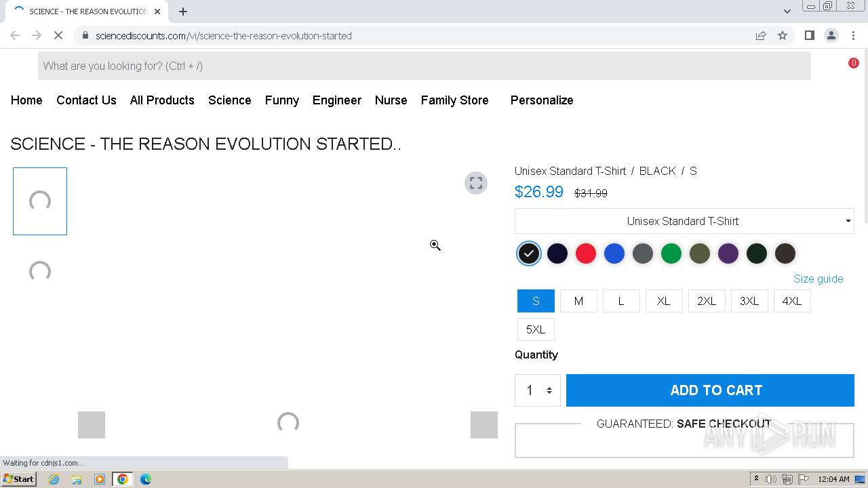Open Microsoft Edge from taskbar

pyautogui.click(x=146, y=479)
